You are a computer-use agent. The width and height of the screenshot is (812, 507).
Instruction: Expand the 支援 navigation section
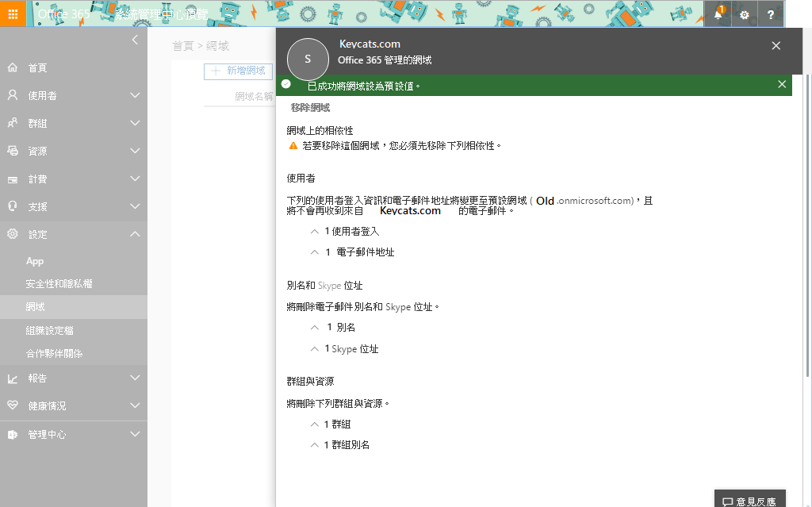pos(135,206)
